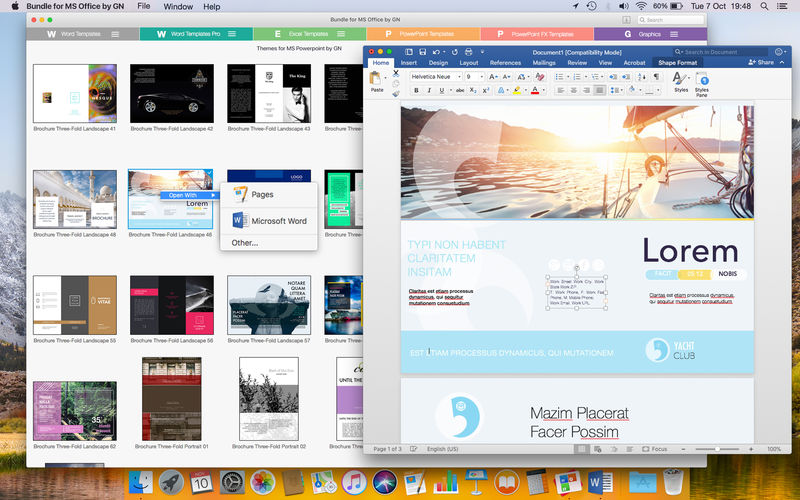The height and width of the screenshot is (500, 800).
Task: Open the Helvetica Neue font dropdown
Action: coord(459,77)
